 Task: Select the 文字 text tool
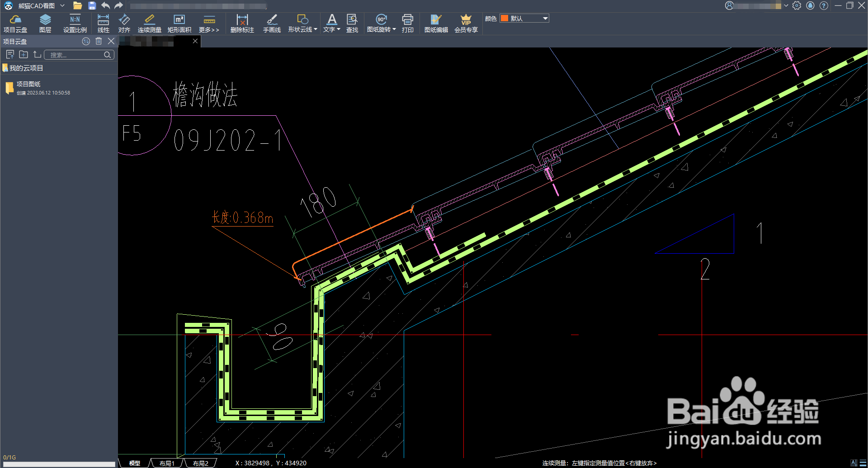coord(330,24)
